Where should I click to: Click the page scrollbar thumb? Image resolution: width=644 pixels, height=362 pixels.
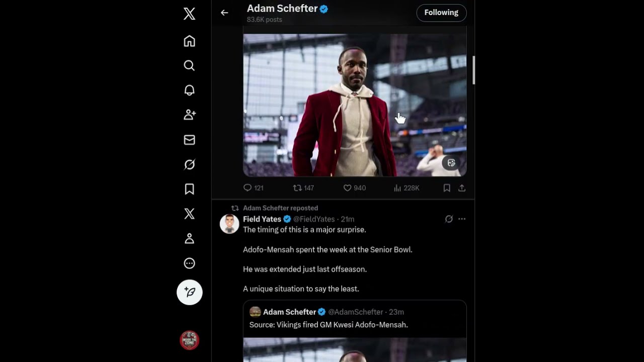(x=473, y=70)
